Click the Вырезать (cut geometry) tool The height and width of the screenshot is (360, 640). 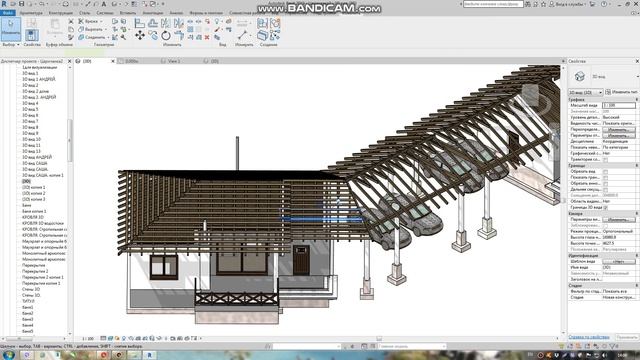coord(92,29)
